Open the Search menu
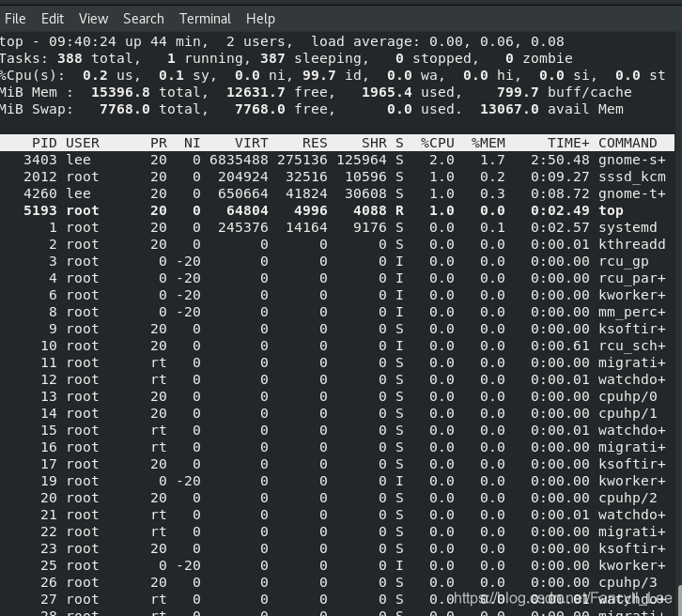Viewport: 682px width, 616px height. pyautogui.click(x=144, y=19)
